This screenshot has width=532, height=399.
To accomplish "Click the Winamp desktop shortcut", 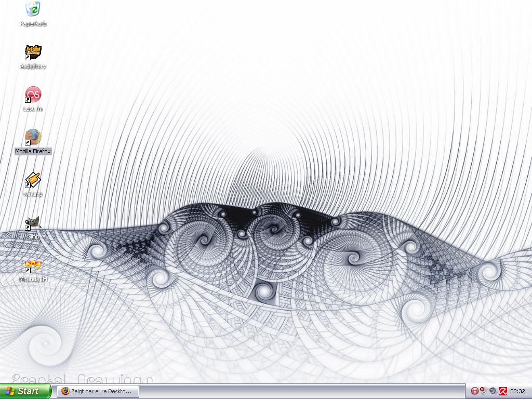I will pyautogui.click(x=33, y=180).
